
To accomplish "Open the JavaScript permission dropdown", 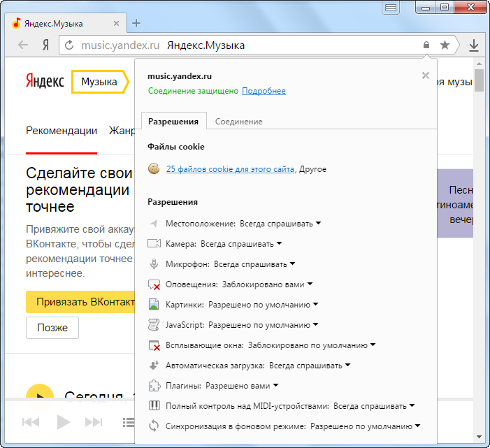I will 264,325.
